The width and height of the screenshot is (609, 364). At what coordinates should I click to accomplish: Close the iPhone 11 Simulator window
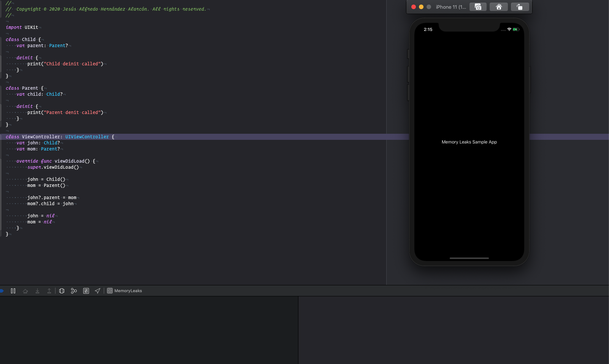pyautogui.click(x=414, y=7)
